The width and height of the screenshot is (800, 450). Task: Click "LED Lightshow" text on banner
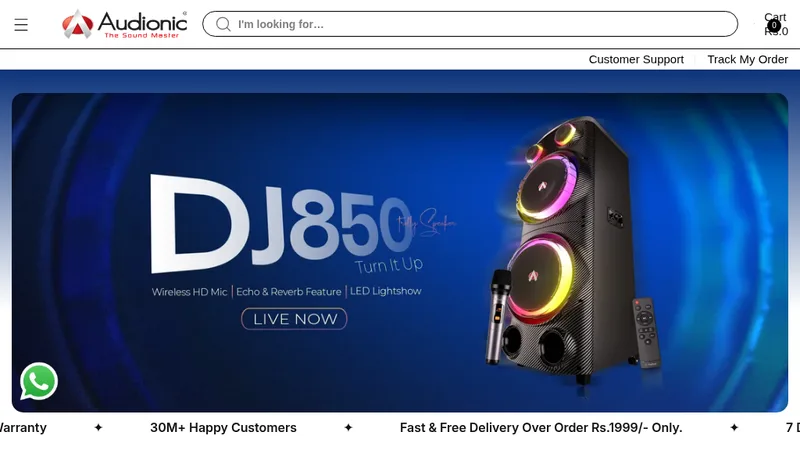[386, 291]
